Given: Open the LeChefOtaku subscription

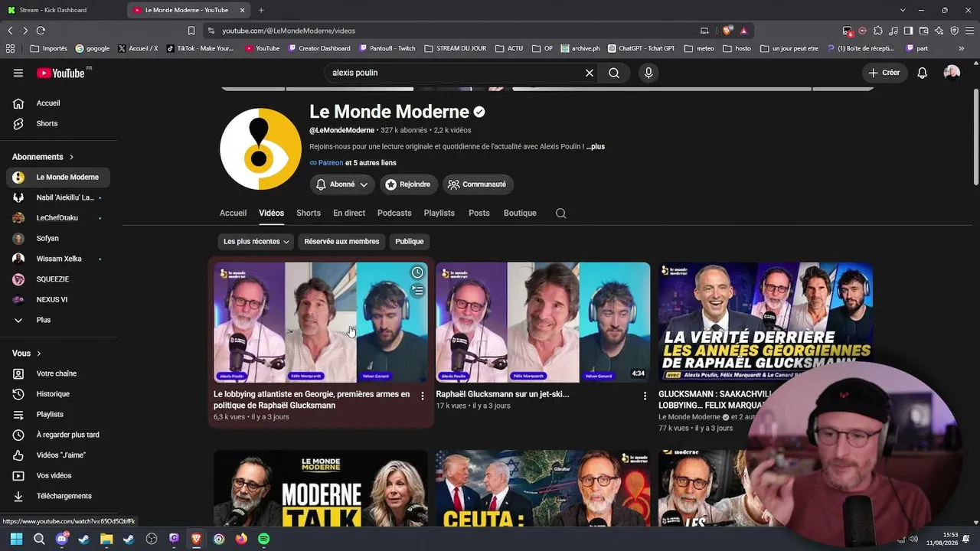Looking at the screenshot, I should coord(58,218).
